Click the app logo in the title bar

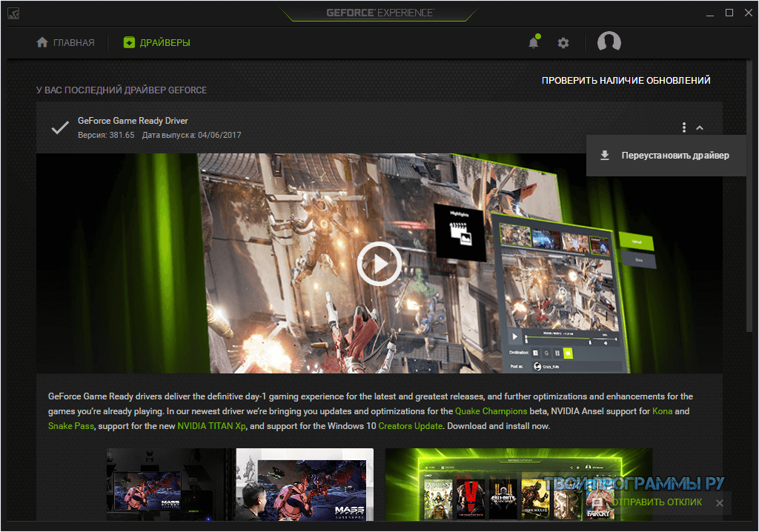pyautogui.click(x=13, y=13)
